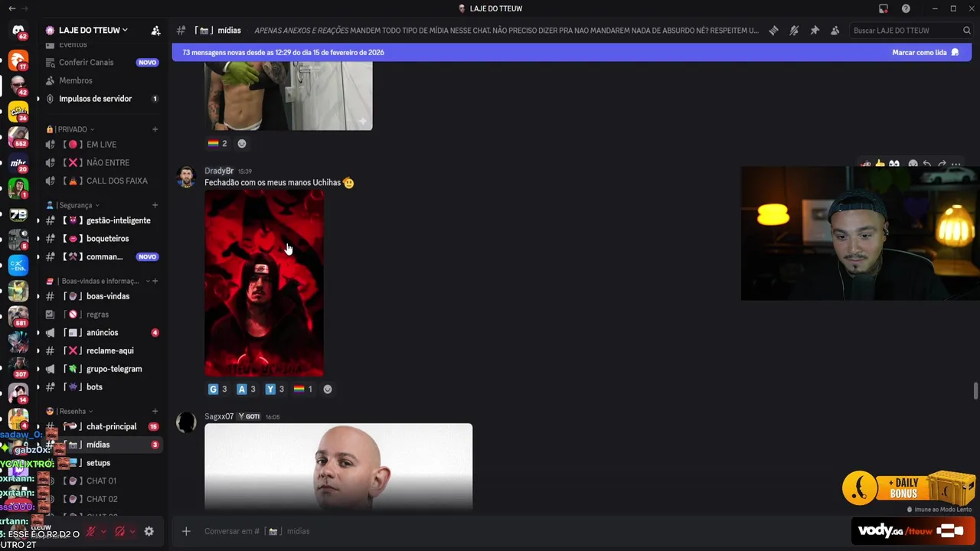The image size is (980, 551).
Task: Open the grupo-telegram channel
Action: [x=103, y=369]
